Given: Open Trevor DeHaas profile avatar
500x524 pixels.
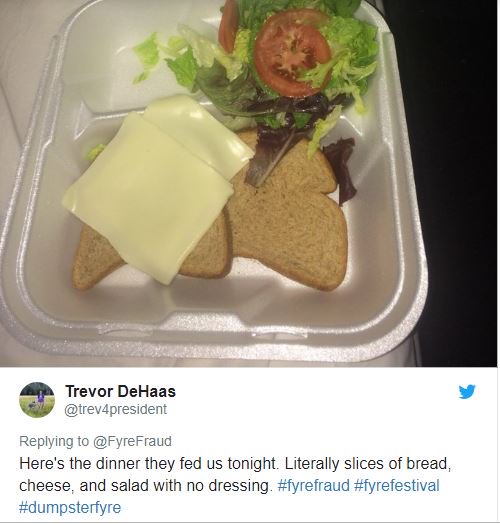Looking at the screenshot, I should coord(37,400).
